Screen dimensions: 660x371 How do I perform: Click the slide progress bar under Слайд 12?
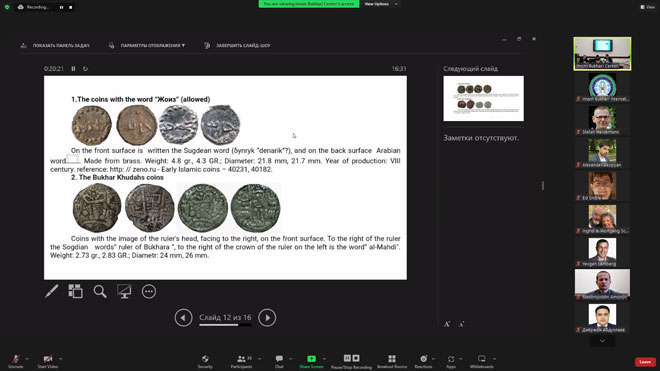225,325
